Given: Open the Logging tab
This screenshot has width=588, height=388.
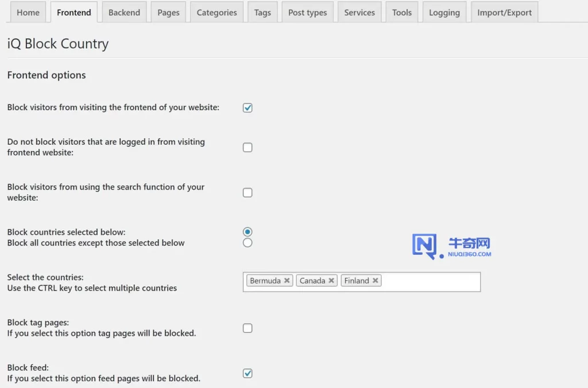Looking at the screenshot, I should click(x=444, y=11).
